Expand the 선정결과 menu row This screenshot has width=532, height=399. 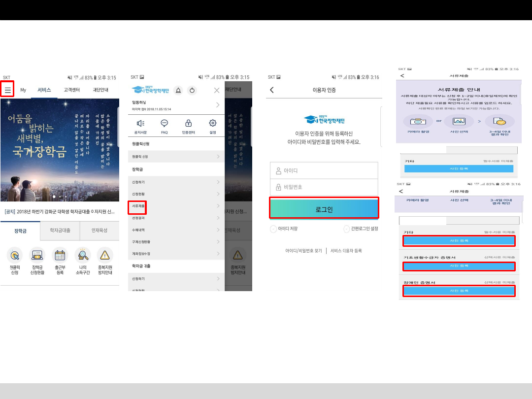[x=176, y=218]
